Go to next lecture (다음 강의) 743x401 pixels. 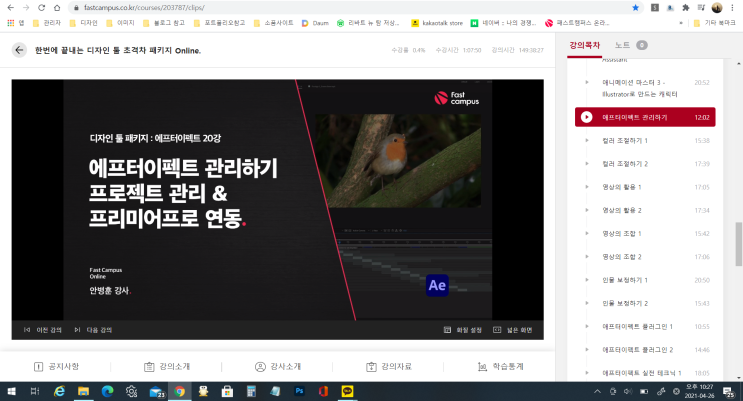pyautogui.click(x=93, y=330)
